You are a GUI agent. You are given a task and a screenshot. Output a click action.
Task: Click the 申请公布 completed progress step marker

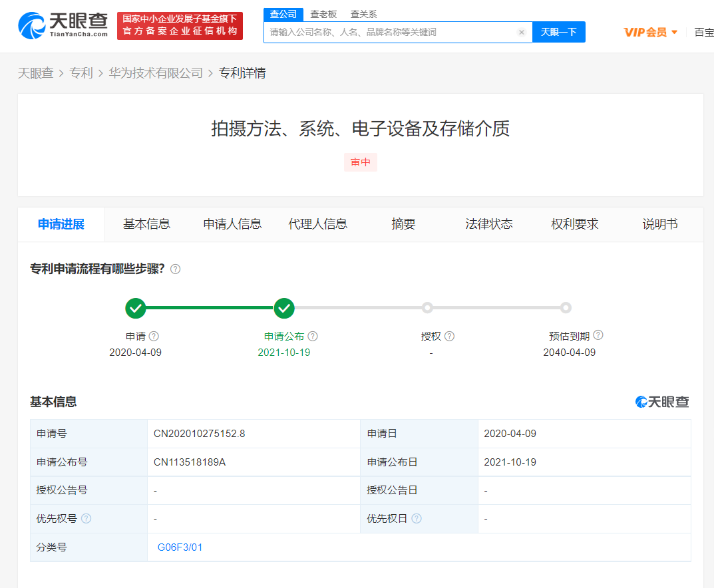(x=284, y=308)
